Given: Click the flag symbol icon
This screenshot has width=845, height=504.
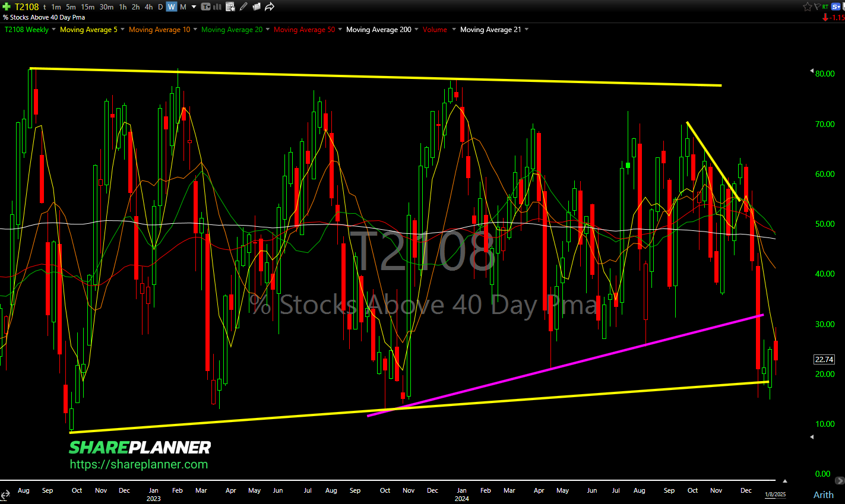Looking at the screenshot, I should click(x=818, y=7).
